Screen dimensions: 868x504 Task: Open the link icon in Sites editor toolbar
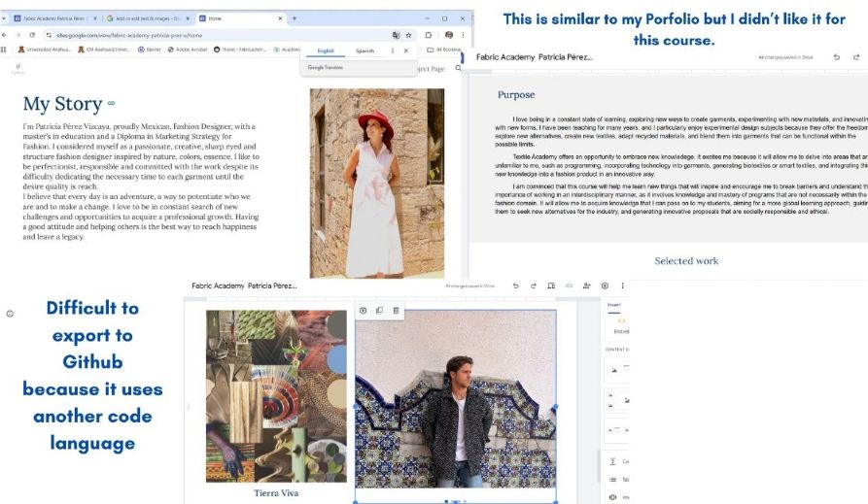coord(569,286)
